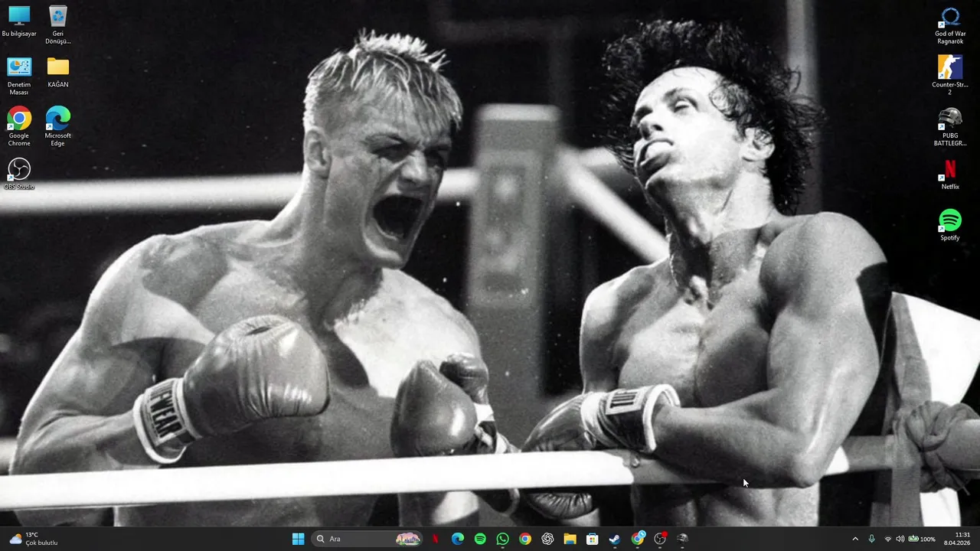Click the Ara search box on taskbar
The height and width of the screenshot is (551, 980).
[x=368, y=539]
